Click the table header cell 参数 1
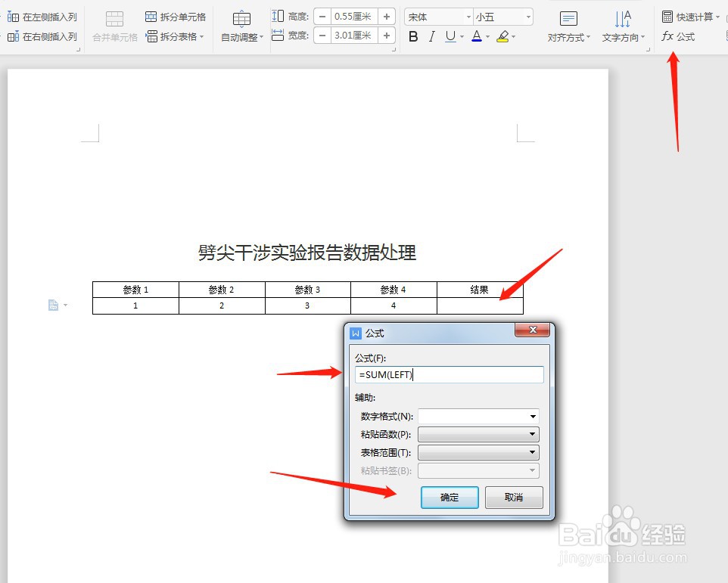Viewport: 728px width, 583px height. (135, 290)
